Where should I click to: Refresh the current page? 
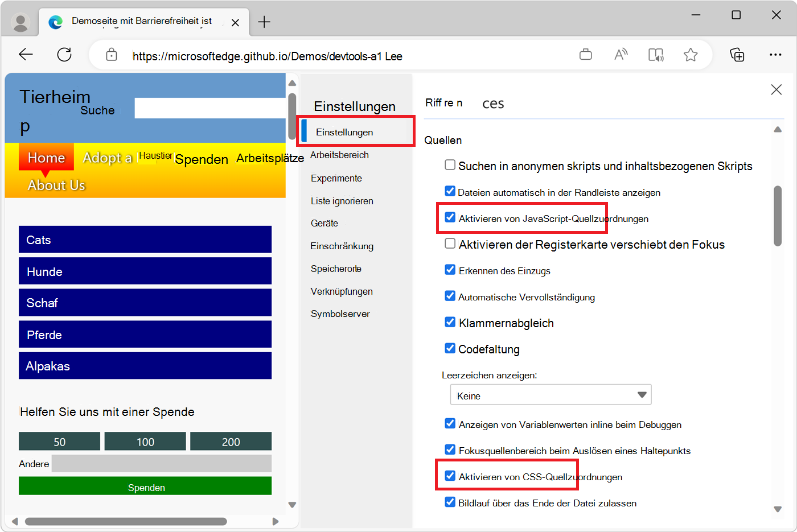(64, 54)
